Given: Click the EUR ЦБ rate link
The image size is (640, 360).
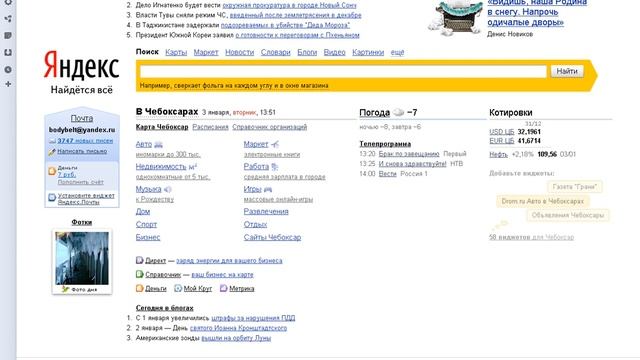Looking at the screenshot, I should 502,141.
